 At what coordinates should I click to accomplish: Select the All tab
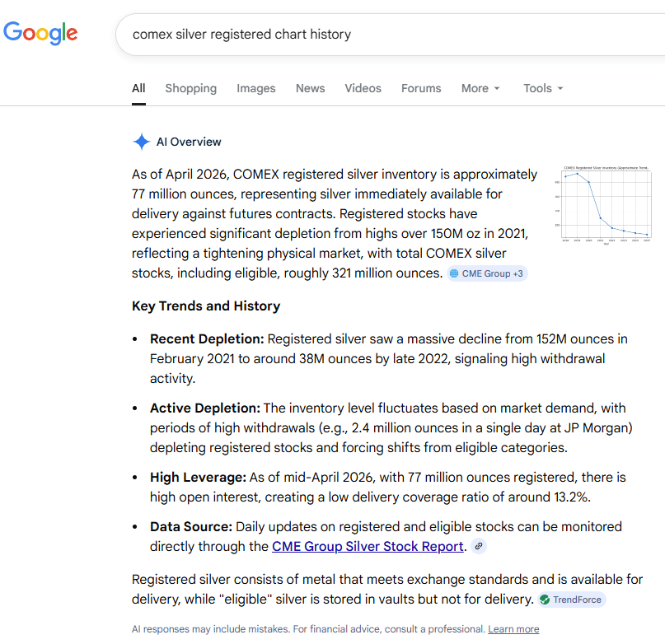138,88
